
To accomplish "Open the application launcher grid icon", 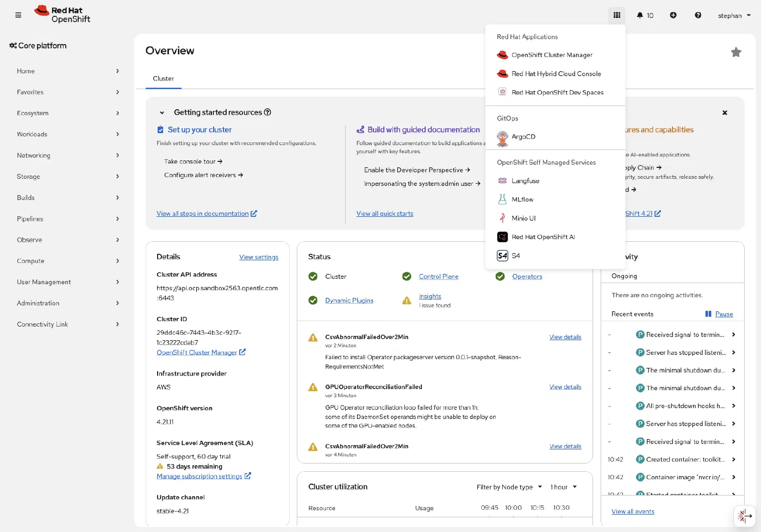I will pyautogui.click(x=617, y=15).
